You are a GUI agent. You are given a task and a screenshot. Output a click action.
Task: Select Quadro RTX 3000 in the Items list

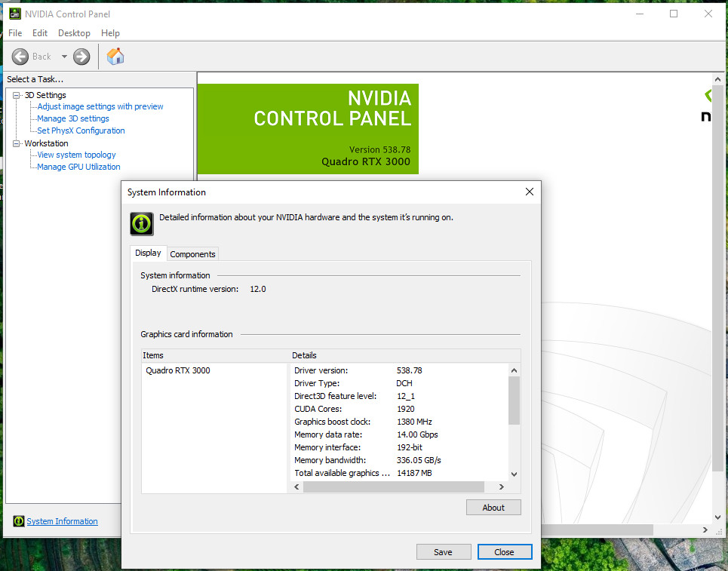point(178,370)
